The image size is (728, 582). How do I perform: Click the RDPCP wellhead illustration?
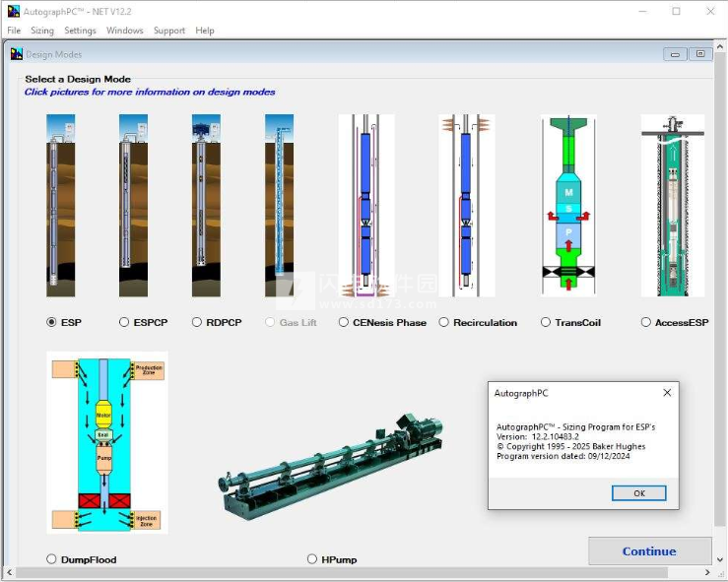(206, 206)
